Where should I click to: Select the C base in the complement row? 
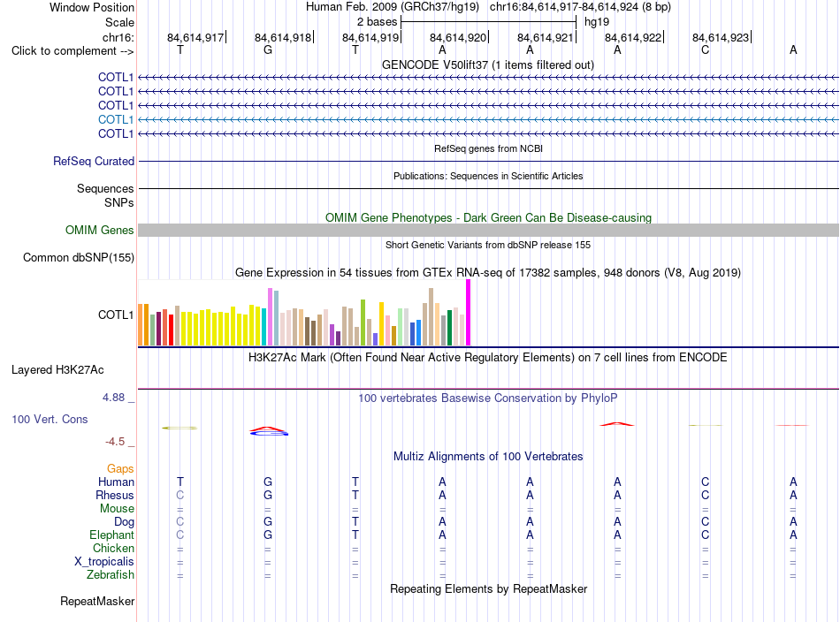[x=705, y=50]
